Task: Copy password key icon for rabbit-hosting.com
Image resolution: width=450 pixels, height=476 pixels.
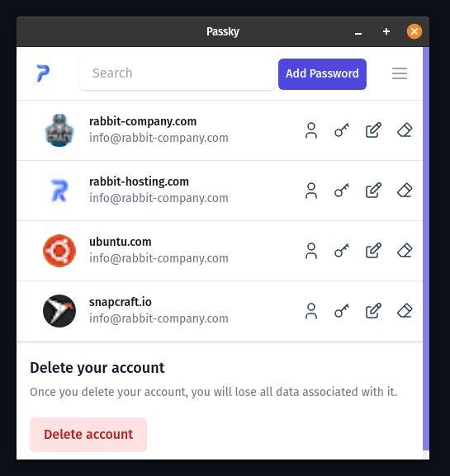Action: pos(342,191)
